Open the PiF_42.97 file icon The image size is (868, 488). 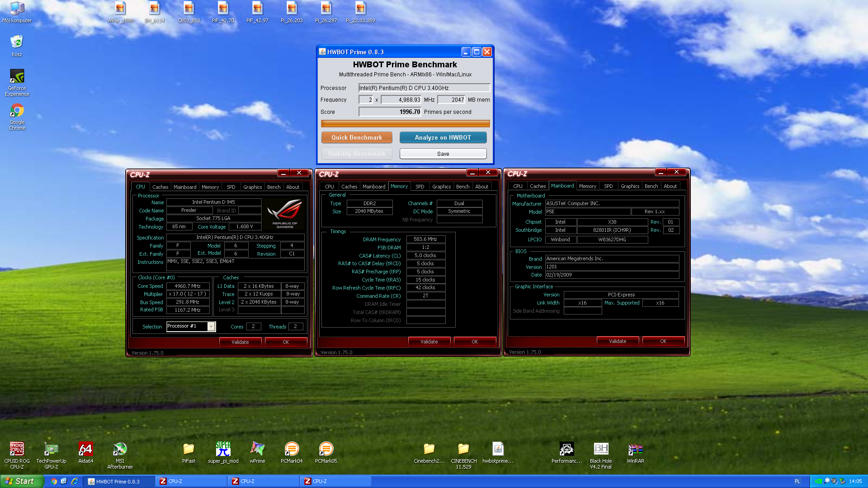point(258,12)
